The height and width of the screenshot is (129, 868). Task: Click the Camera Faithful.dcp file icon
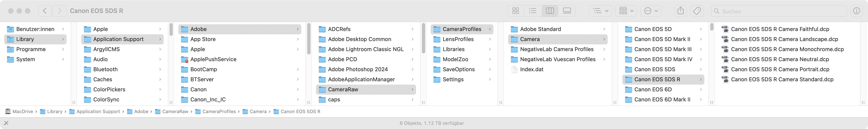tap(725, 29)
